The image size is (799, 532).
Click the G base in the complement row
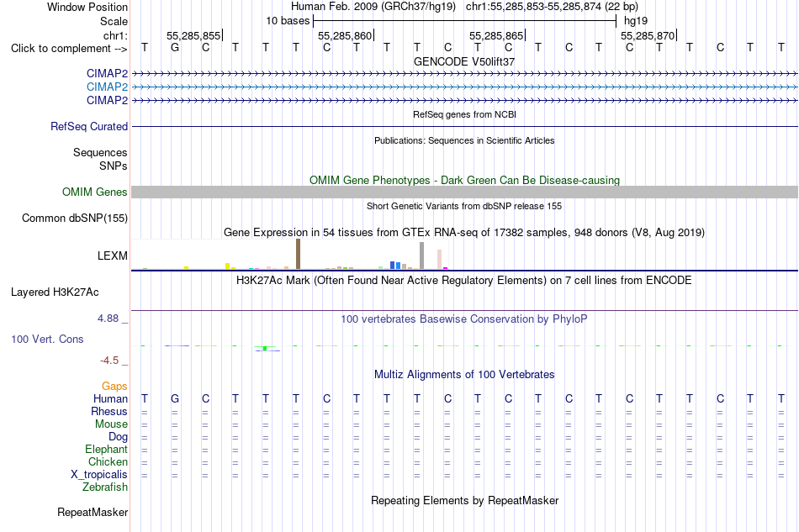pyautogui.click(x=175, y=47)
